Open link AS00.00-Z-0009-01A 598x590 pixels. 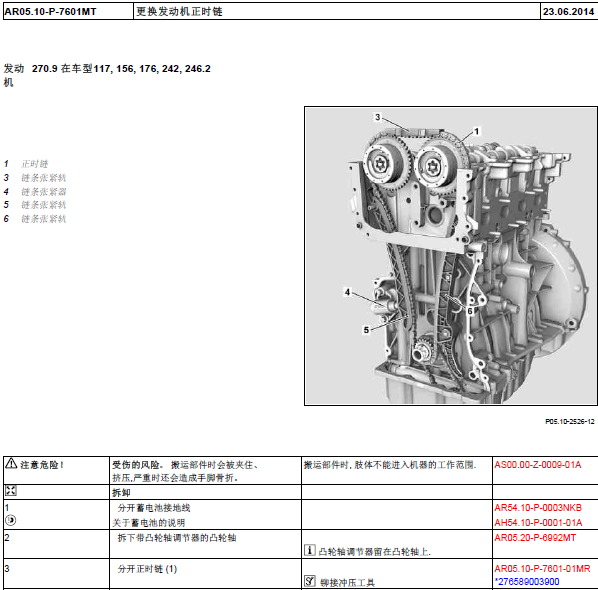[537, 465]
